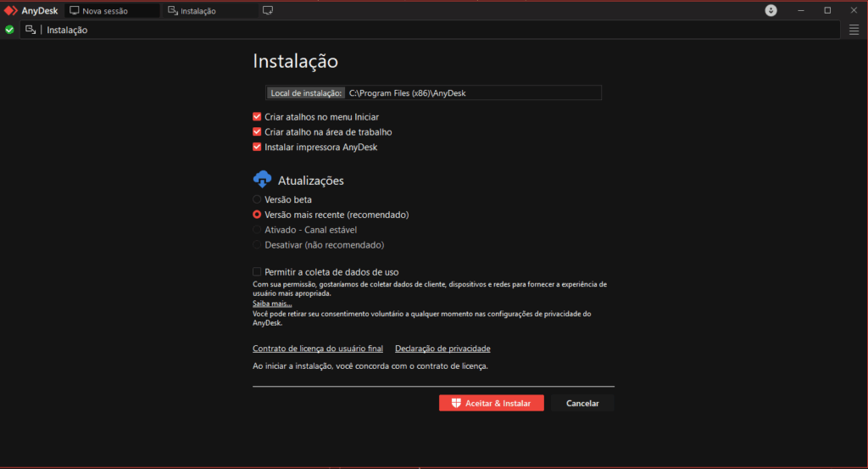This screenshot has width=868, height=469.
Task: Click the green connection status icon
Action: click(9, 30)
